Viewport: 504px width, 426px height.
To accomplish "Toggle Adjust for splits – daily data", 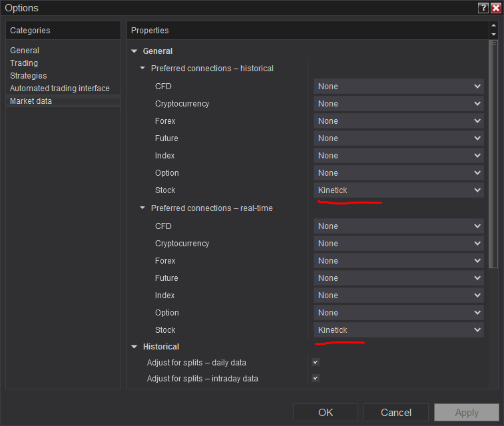I will click(316, 363).
